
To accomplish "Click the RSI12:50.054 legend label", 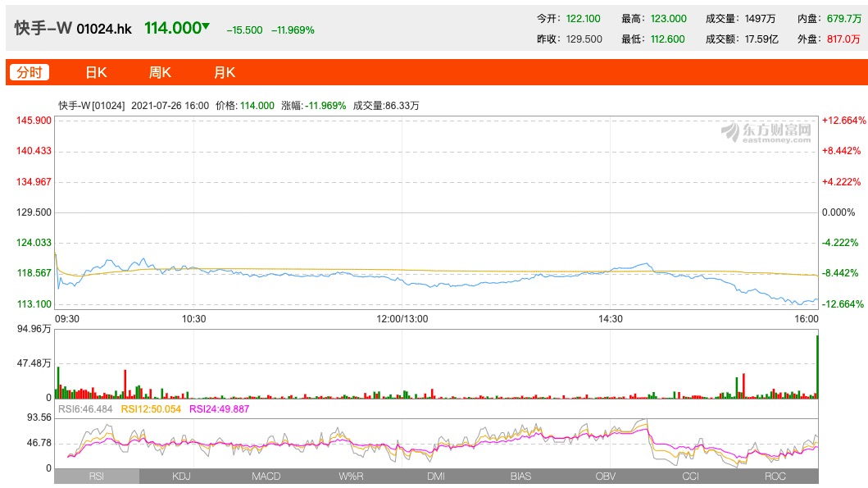I will coord(151,409).
